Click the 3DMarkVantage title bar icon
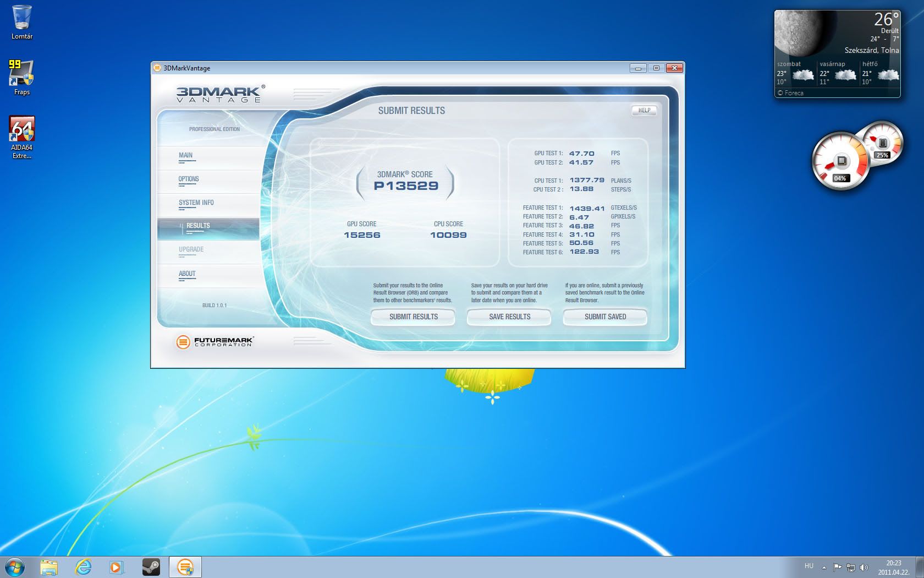Screen dimensions: 924x578 coord(157,68)
